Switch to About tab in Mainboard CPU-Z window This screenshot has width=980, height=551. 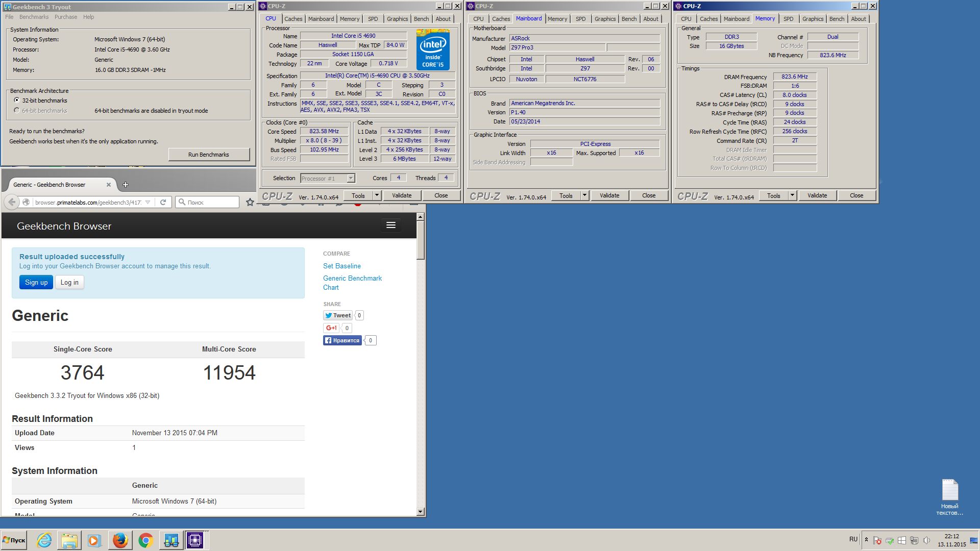coord(651,19)
